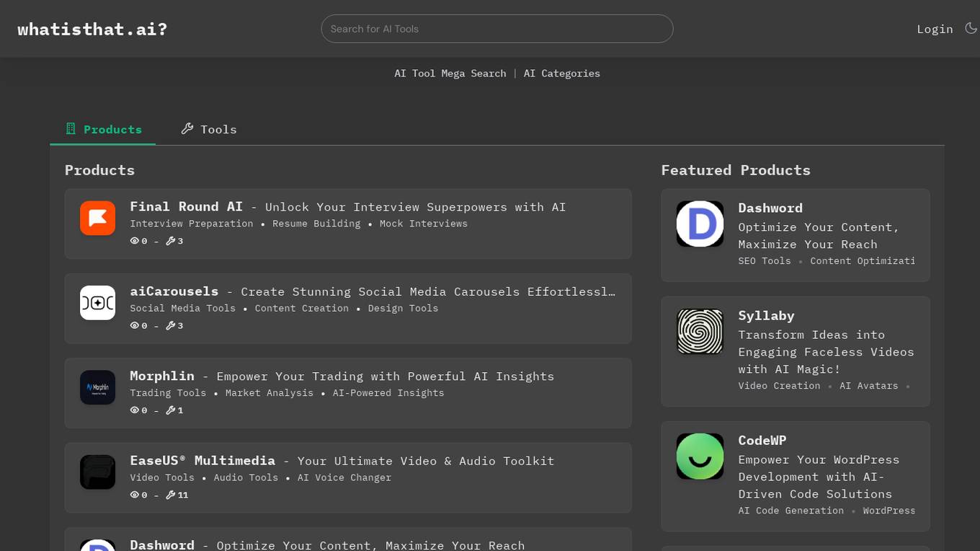The image size is (980, 551).
Task: Click the Interview Preparation tag
Action: coord(192,224)
